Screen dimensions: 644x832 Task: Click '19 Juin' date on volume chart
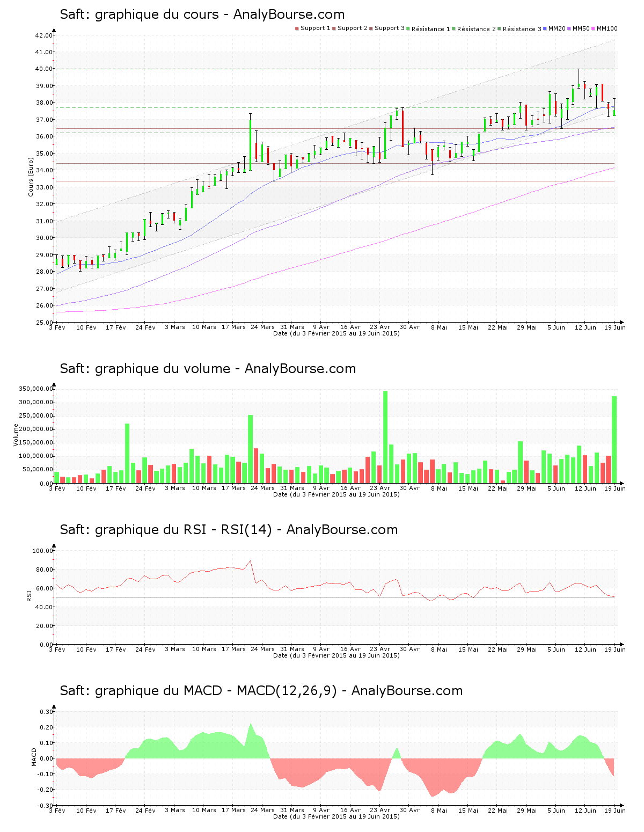pyautogui.click(x=615, y=488)
